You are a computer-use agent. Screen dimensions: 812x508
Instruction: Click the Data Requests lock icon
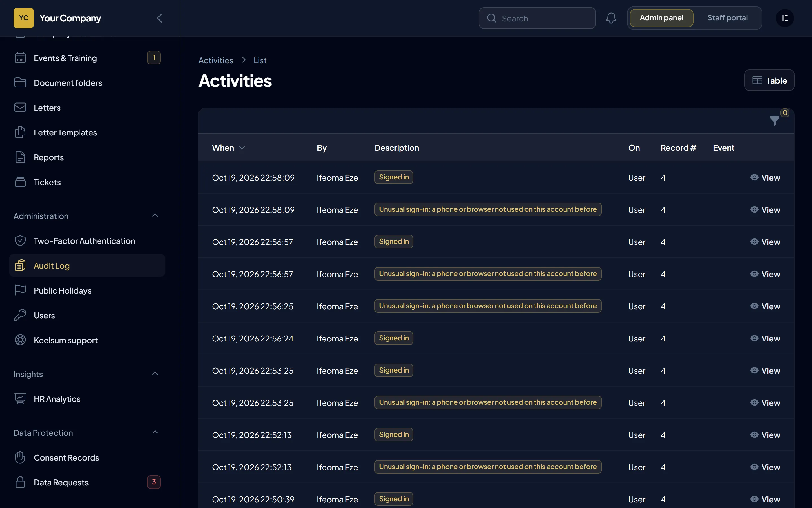pyautogui.click(x=20, y=482)
